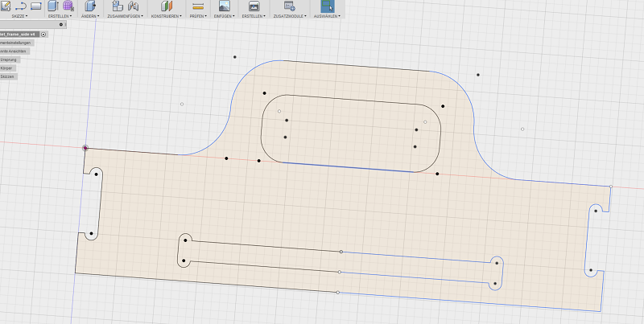
Task: Collapse the browser panel with minus button
Action: [x=62, y=25]
